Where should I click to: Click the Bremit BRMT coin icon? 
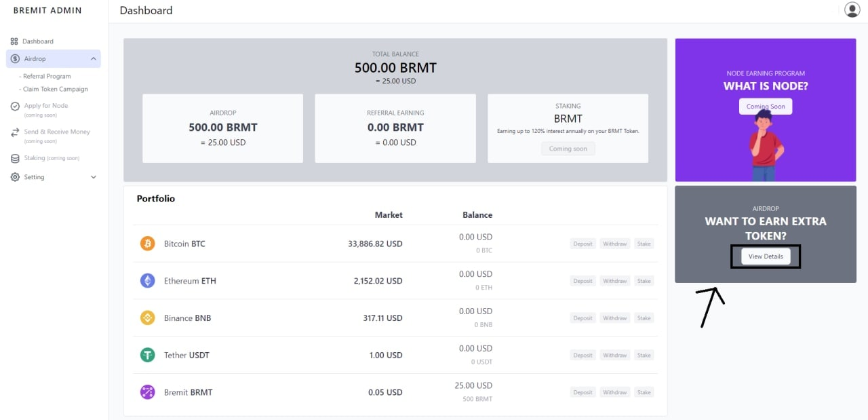point(147,392)
